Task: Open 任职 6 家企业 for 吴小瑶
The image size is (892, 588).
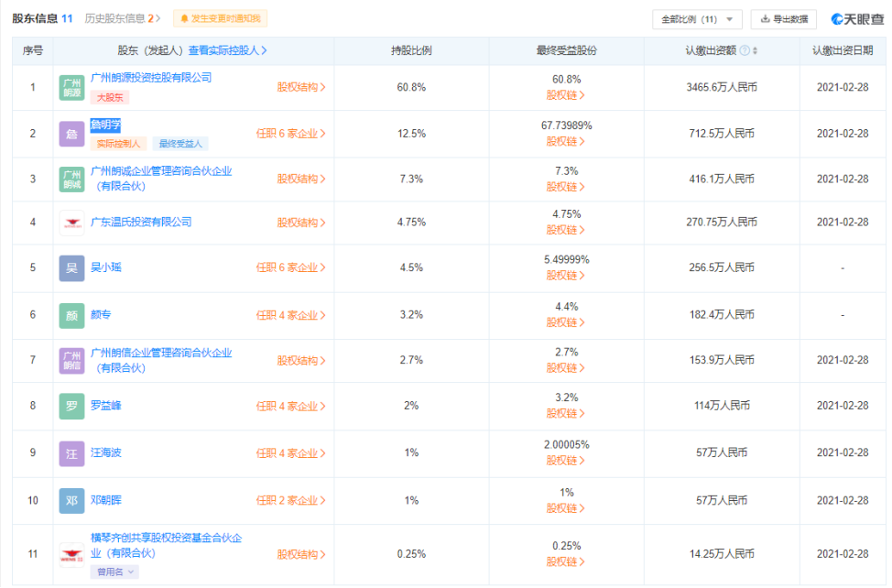Action: point(290,267)
